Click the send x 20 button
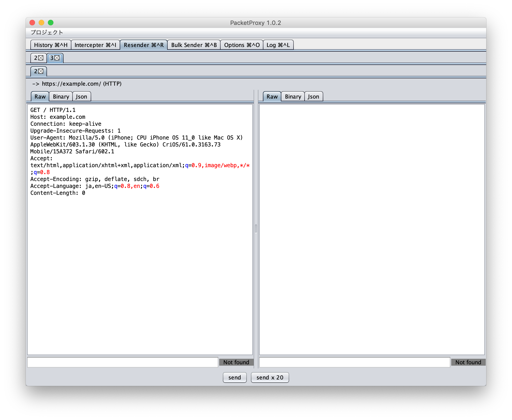The height and width of the screenshot is (420, 512). tap(270, 377)
